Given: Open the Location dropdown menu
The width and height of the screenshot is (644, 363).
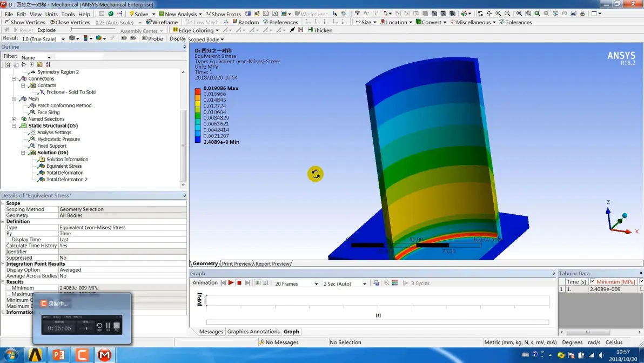Looking at the screenshot, I should coord(397,22).
